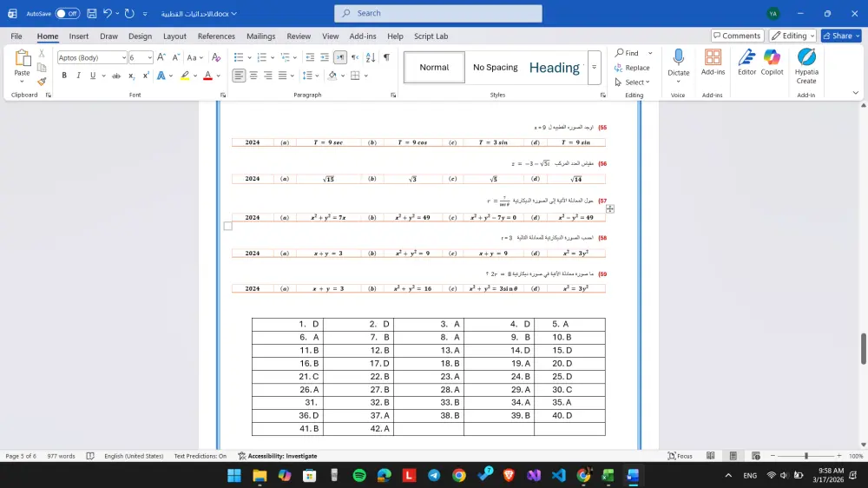The height and width of the screenshot is (488, 868).
Task: Toggle Bold formatting
Action: coord(64,76)
